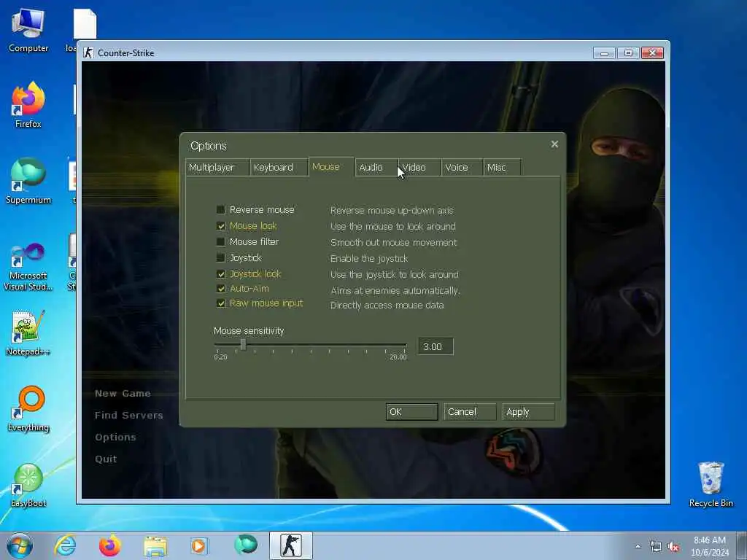The height and width of the screenshot is (560, 747).
Task: Click the mouse sensitivity slider handle
Action: pos(243,344)
